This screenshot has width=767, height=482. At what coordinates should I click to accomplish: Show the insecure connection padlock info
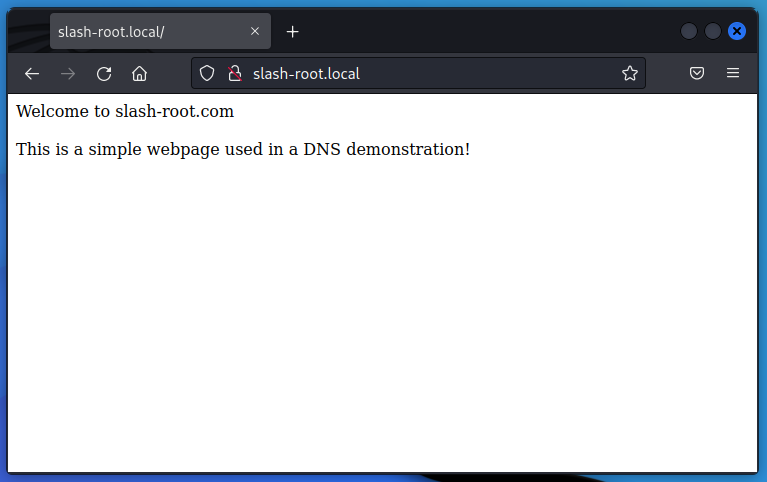pos(235,73)
